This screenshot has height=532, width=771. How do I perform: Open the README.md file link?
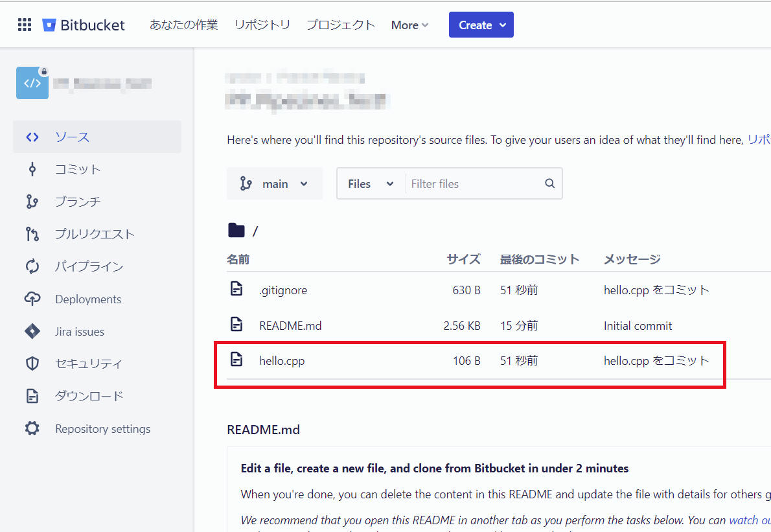pyautogui.click(x=290, y=326)
